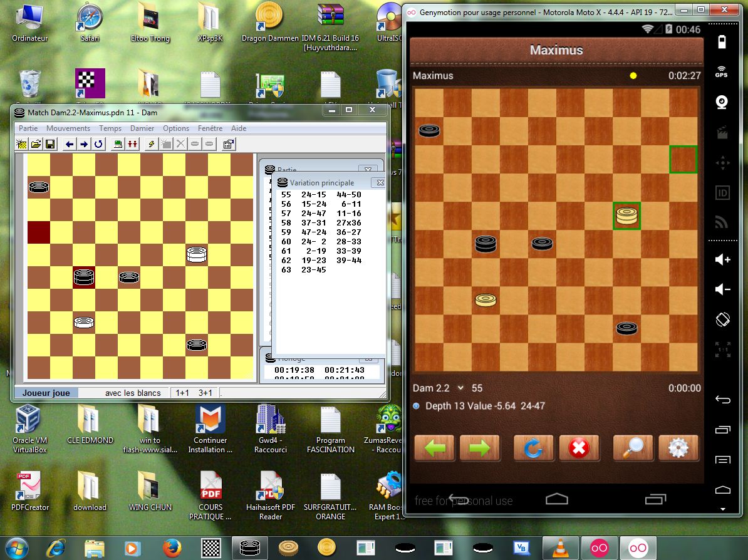Select the two-player icon in Dam toolbar
Screen dimensions: 748x560
click(x=132, y=144)
